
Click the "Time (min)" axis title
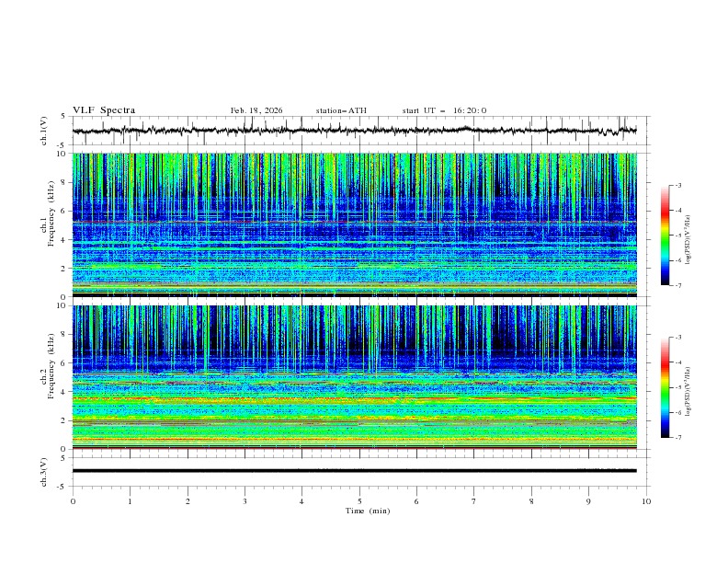(x=368, y=511)
